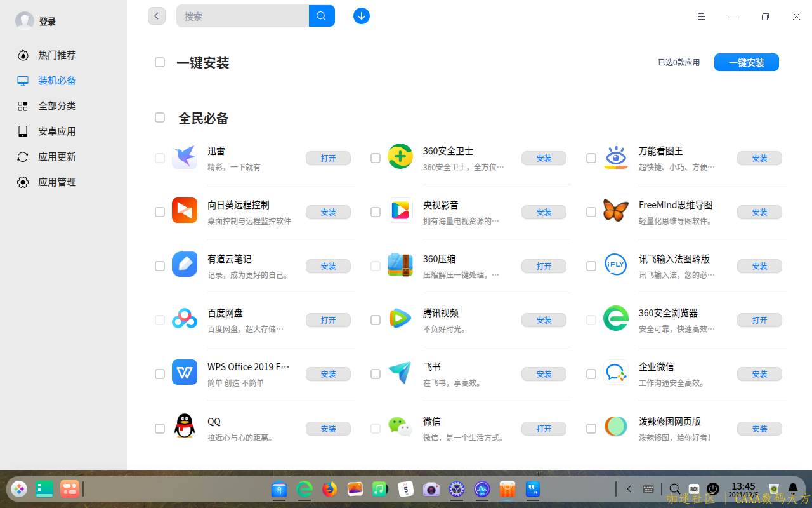Viewport: 812px width, 508px height.
Task: Install WPS Office via 安装 button
Action: point(328,374)
